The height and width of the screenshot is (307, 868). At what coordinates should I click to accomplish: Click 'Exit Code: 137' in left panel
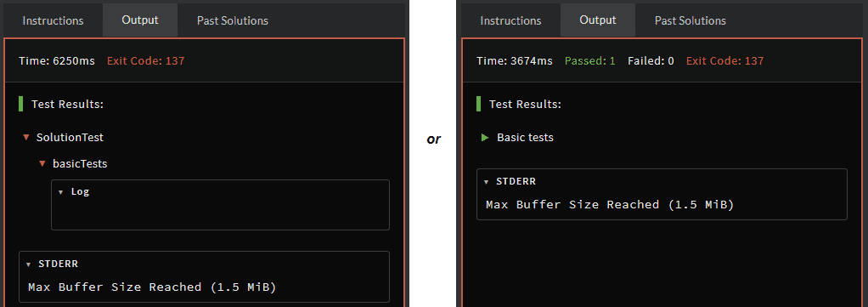coord(145,60)
